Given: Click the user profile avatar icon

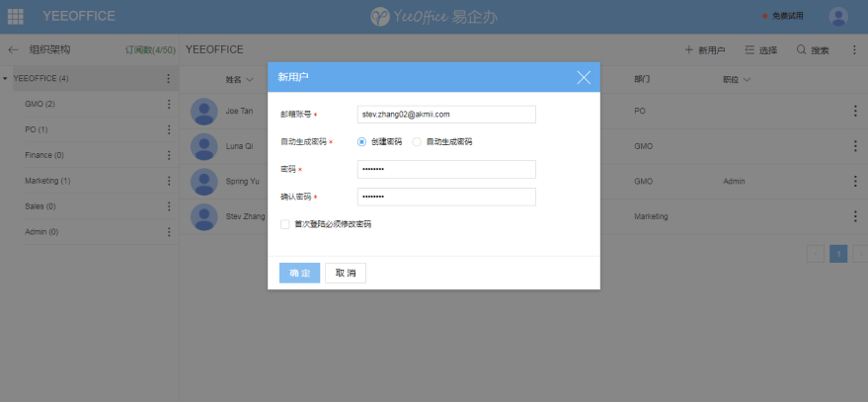Looking at the screenshot, I should tap(838, 16).
